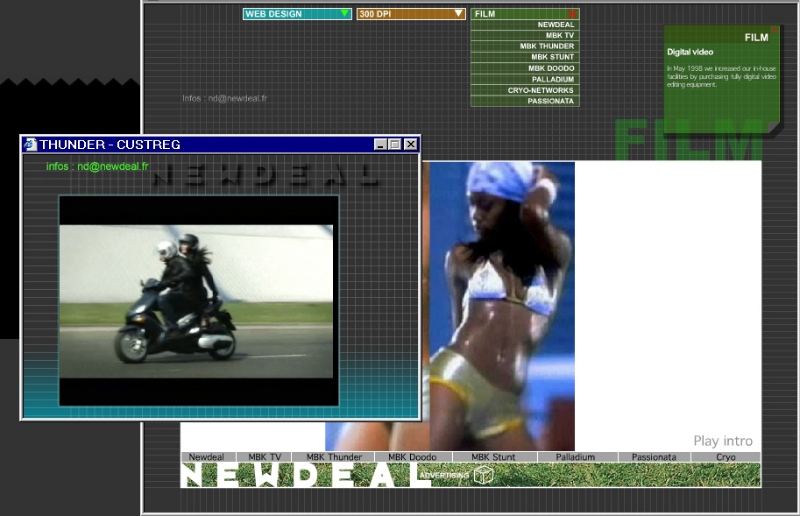Maximize the THUNDER - CUSTREG window
Screen dimensions: 800x516
click(394, 144)
